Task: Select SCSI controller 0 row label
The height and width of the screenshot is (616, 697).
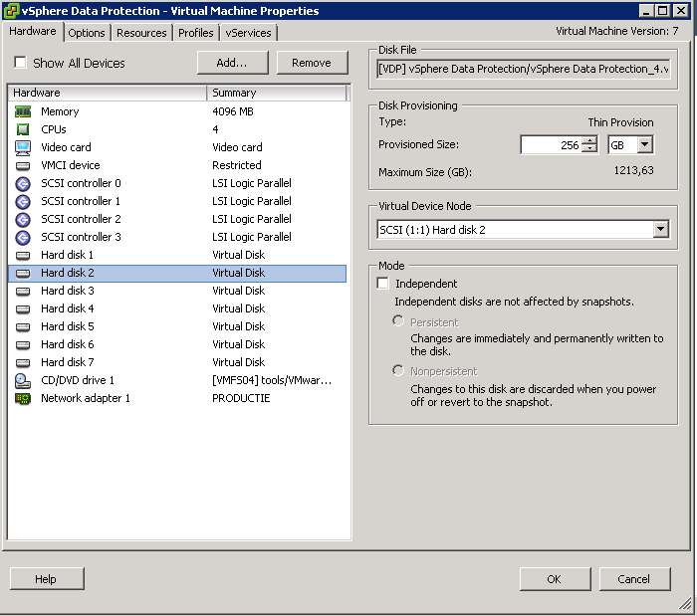Action: coord(81,183)
